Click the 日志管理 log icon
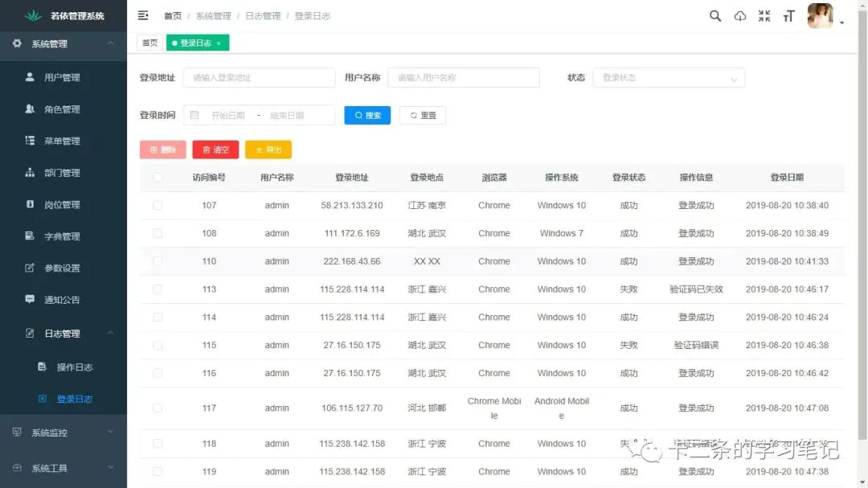Screen dimensions: 868x488 click(x=30, y=333)
